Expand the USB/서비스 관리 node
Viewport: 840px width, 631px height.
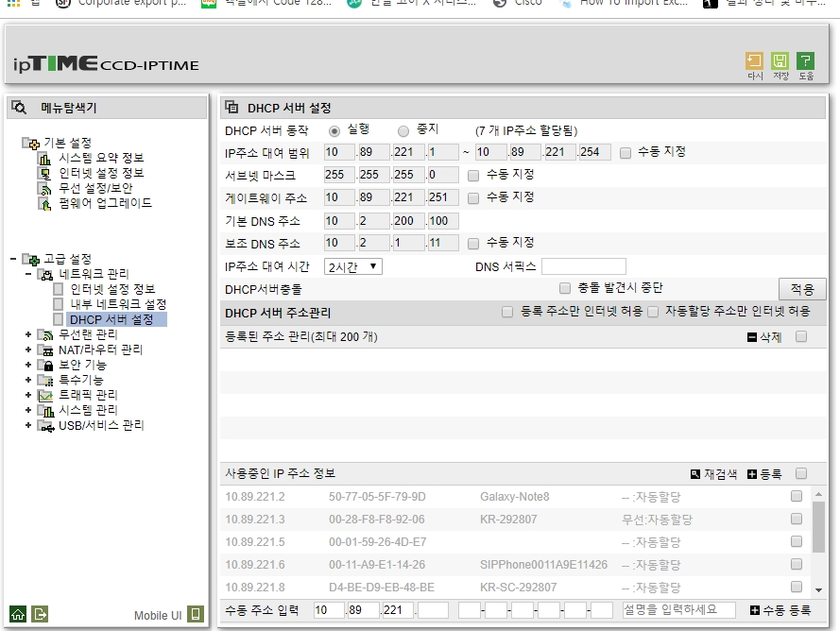28,425
